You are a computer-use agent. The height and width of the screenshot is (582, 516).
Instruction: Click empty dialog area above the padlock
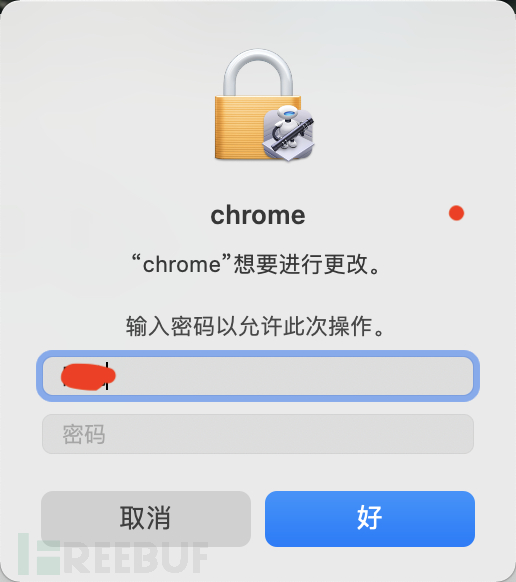coord(258,24)
